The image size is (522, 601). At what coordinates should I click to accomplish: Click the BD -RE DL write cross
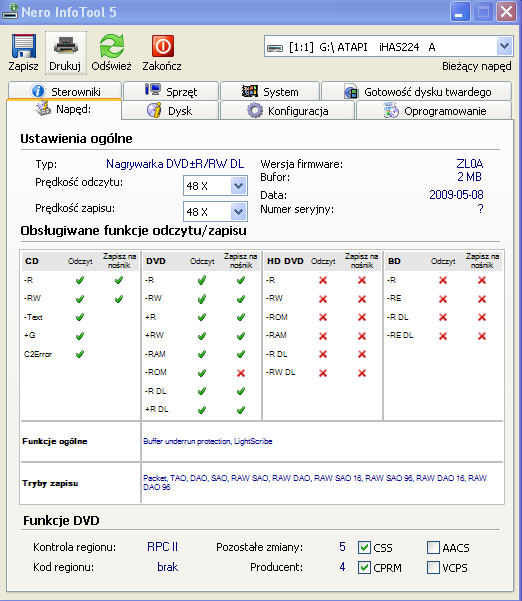[x=482, y=336]
